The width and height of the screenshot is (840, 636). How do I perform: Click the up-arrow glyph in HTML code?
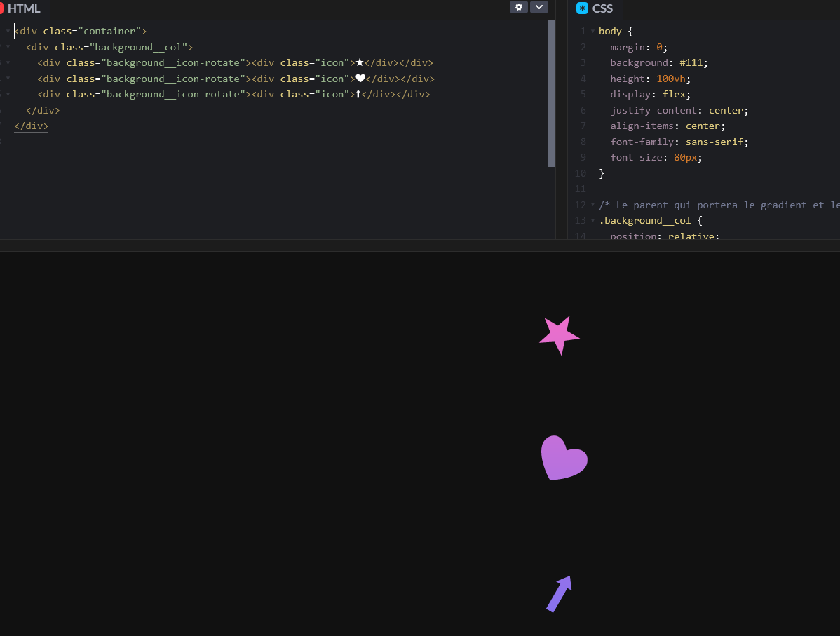358,94
